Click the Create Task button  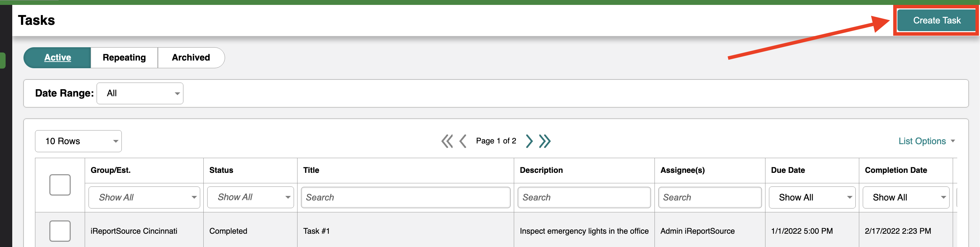point(937,21)
